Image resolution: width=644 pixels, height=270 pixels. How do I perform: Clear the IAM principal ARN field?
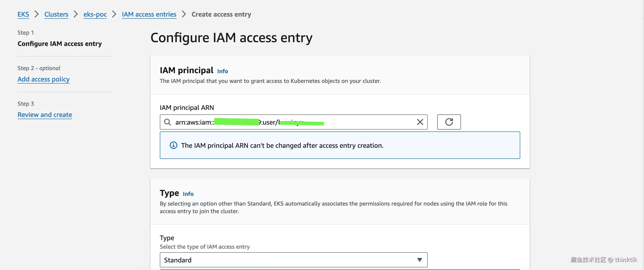420,122
